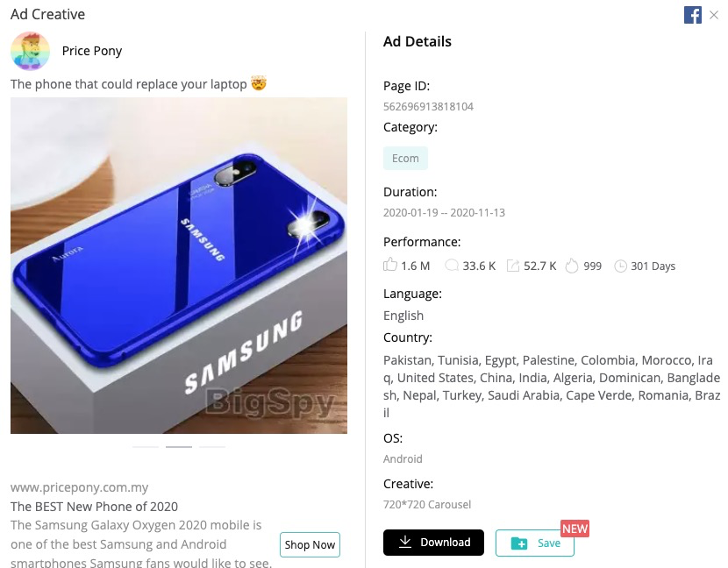The width and height of the screenshot is (728, 568).
Task: Jump to the third carousel slide indicator
Action: click(212, 447)
